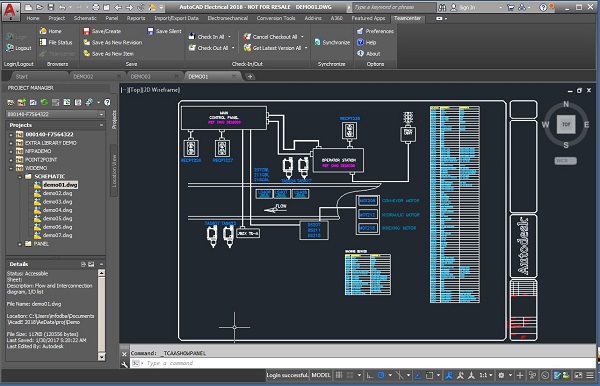
Task: Click the Refresh icon in Project Manager toolbar
Action: click(44, 102)
